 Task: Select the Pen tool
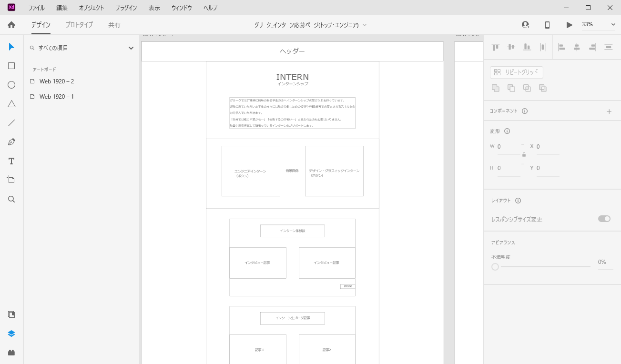click(11, 142)
